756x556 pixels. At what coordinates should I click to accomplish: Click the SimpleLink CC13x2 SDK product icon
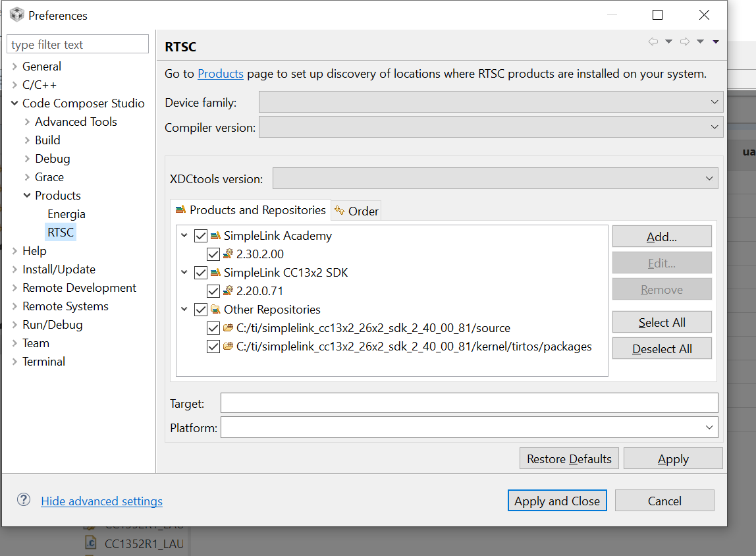click(x=215, y=273)
